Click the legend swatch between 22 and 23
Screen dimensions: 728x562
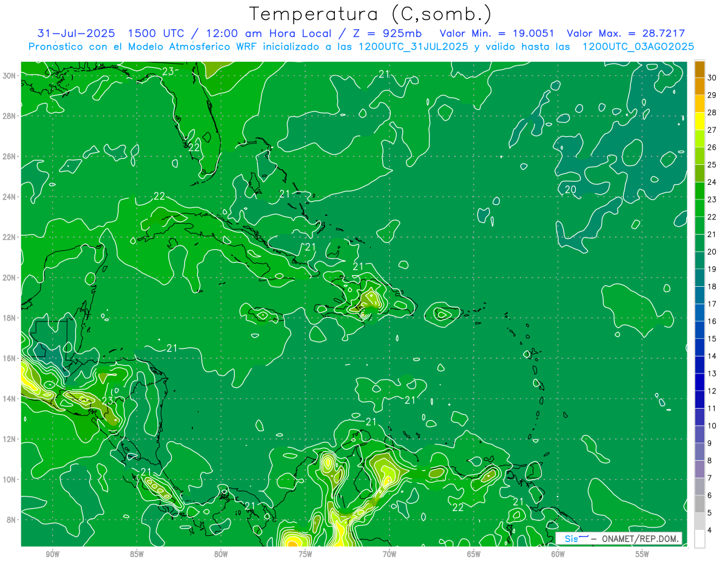pyautogui.click(x=699, y=208)
